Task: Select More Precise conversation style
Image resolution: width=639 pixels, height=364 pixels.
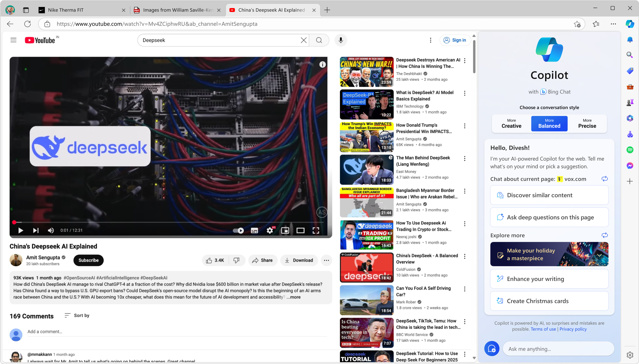Action: (587, 124)
